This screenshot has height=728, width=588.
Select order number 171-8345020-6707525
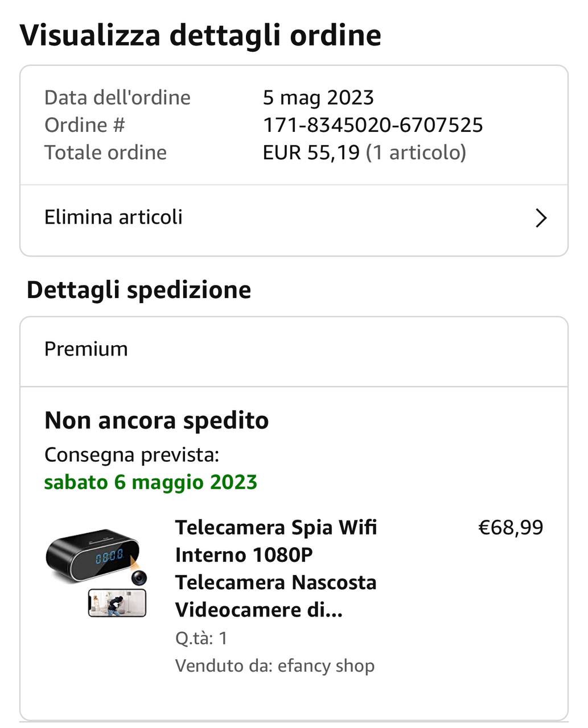(373, 125)
